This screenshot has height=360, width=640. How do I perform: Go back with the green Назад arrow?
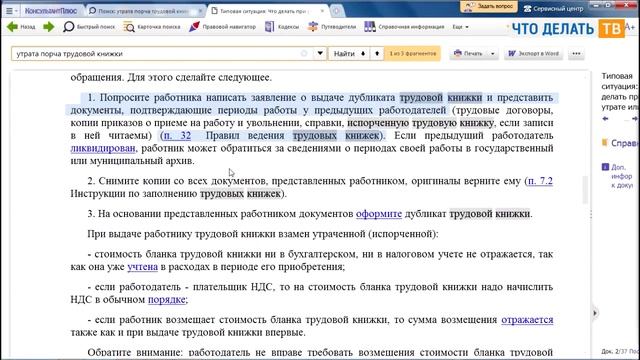[x=21, y=27]
